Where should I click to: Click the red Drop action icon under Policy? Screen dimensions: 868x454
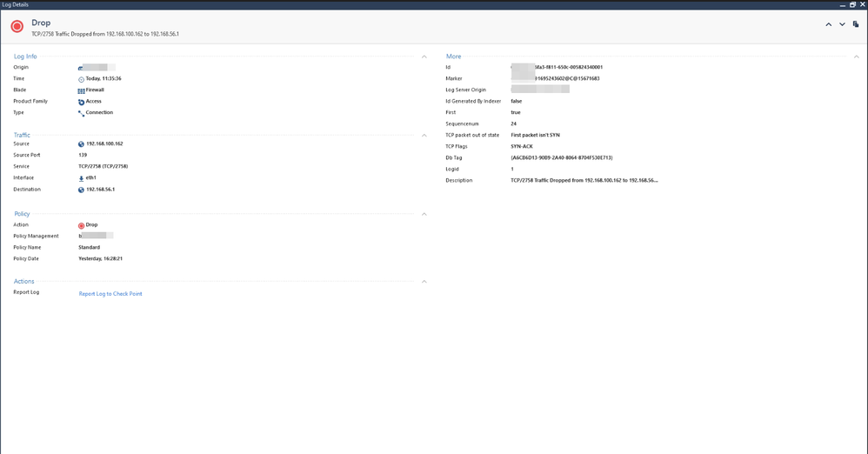tap(82, 225)
